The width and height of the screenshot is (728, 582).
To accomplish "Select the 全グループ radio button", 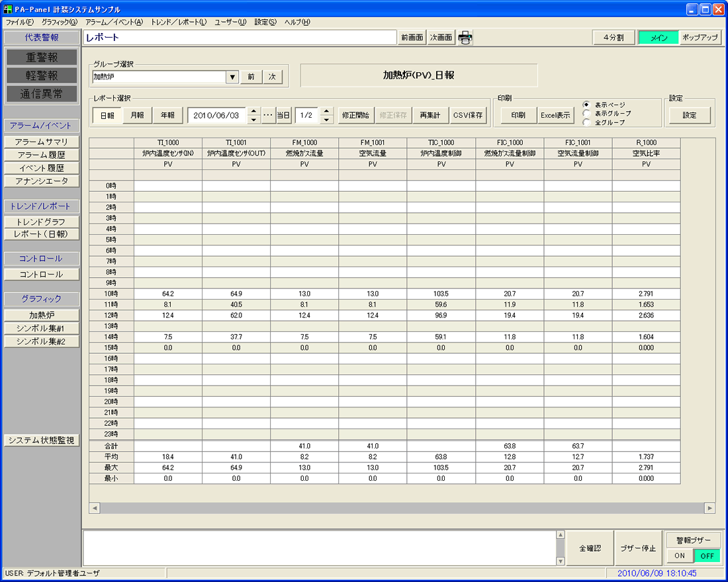I will point(586,122).
